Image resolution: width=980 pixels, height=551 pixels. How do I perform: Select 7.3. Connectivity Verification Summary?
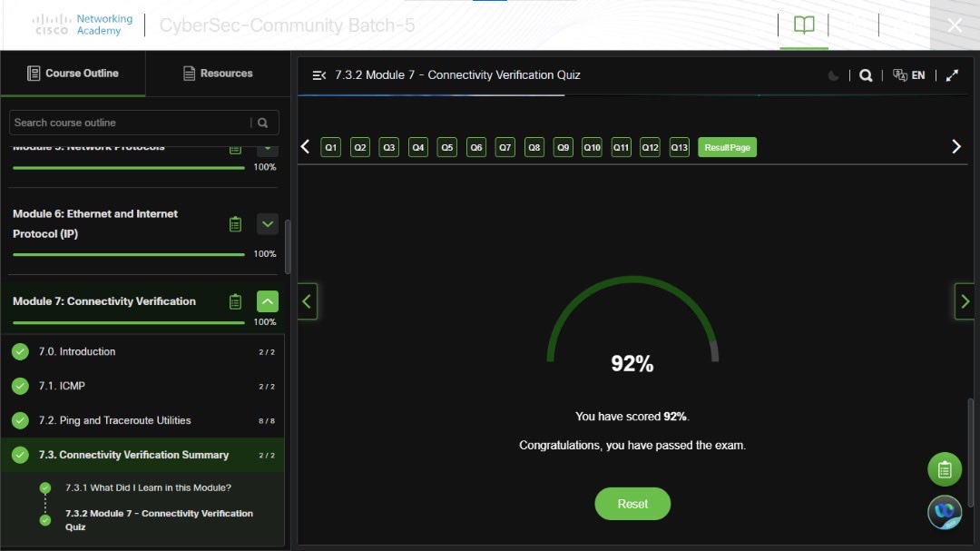point(142,455)
